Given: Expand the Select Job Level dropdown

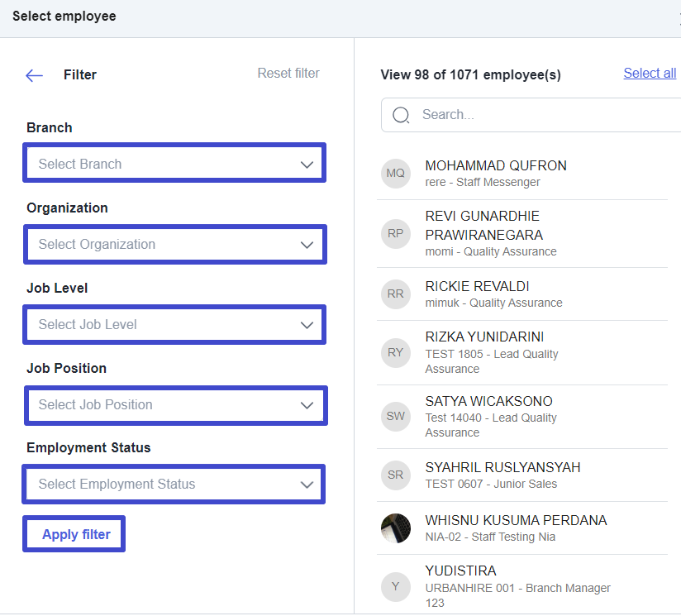Looking at the screenshot, I should pyautogui.click(x=174, y=324).
